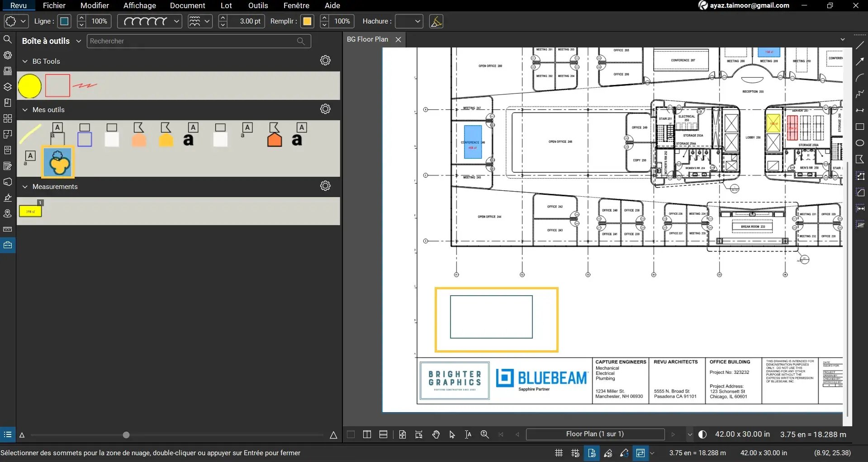Select the text selection tool in bottom bar

(467, 434)
